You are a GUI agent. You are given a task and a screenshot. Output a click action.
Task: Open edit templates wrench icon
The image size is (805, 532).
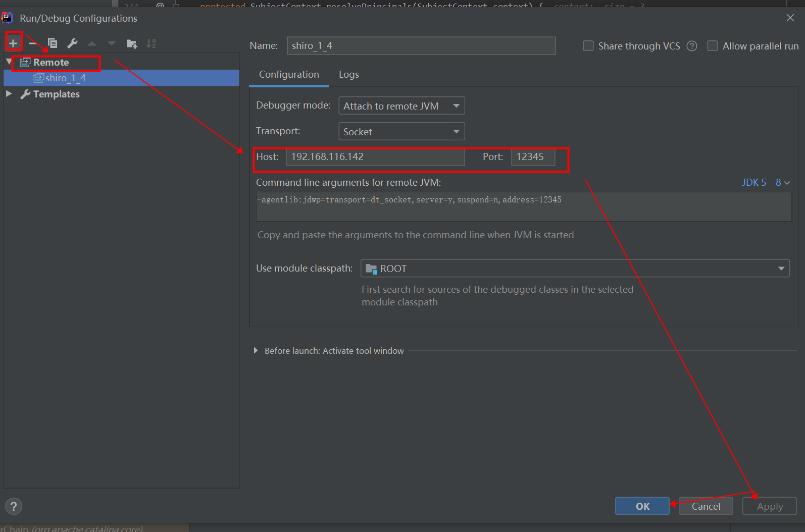click(x=72, y=43)
